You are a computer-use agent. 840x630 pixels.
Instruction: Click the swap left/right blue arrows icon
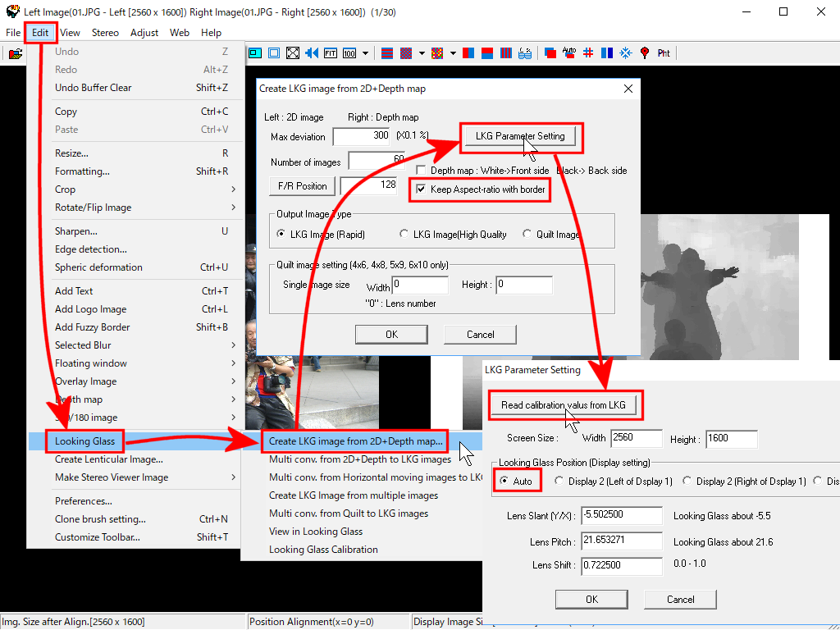pos(311,53)
